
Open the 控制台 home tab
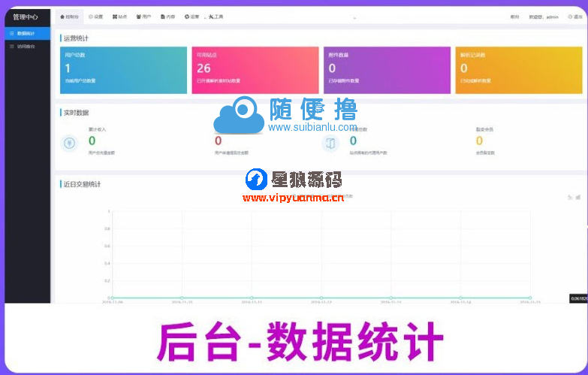(69, 17)
